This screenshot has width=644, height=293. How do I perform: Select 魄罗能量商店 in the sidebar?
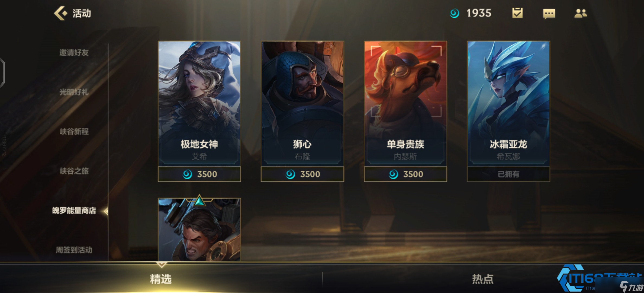coord(74,211)
